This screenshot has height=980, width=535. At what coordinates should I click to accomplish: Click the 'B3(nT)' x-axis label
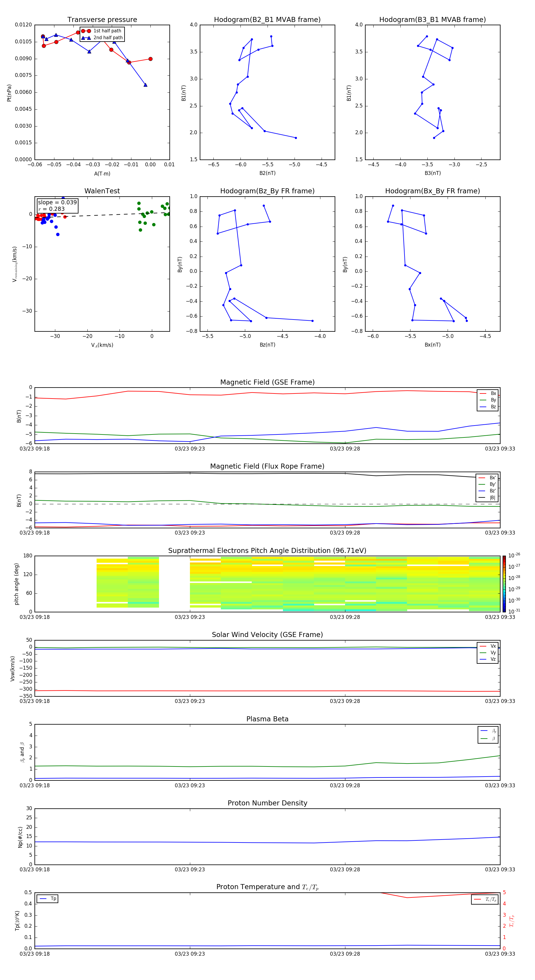coord(432,173)
